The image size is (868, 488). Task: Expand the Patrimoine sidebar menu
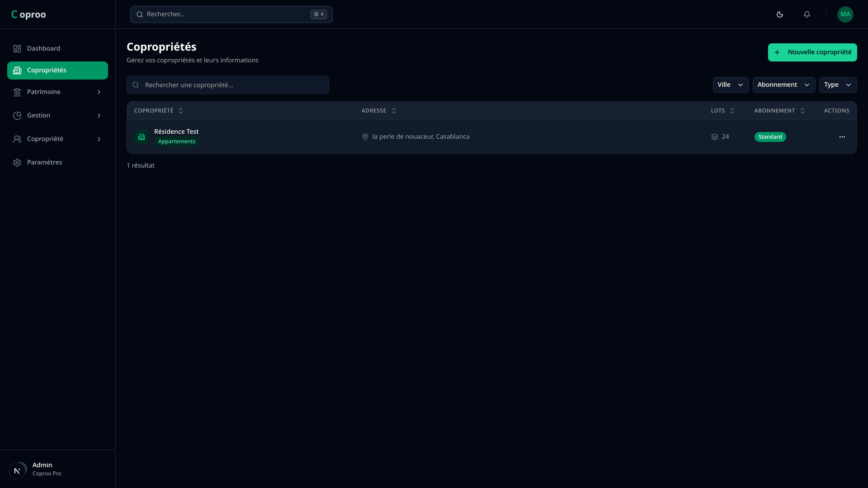(x=57, y=92)
